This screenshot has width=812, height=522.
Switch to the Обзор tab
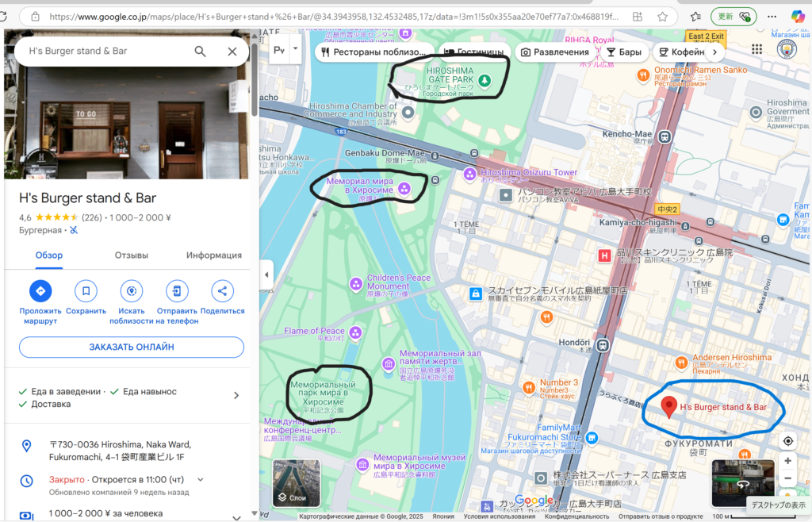point(49,255)
